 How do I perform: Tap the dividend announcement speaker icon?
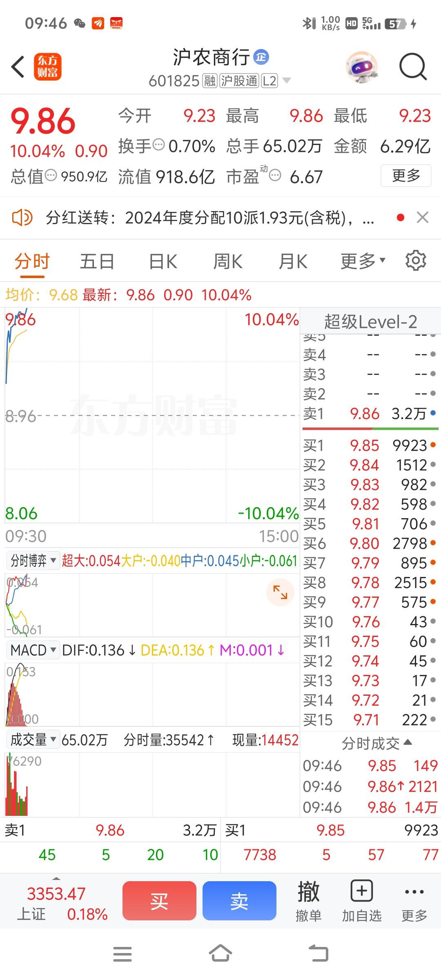pyautogui.click(x=22, y=218)
